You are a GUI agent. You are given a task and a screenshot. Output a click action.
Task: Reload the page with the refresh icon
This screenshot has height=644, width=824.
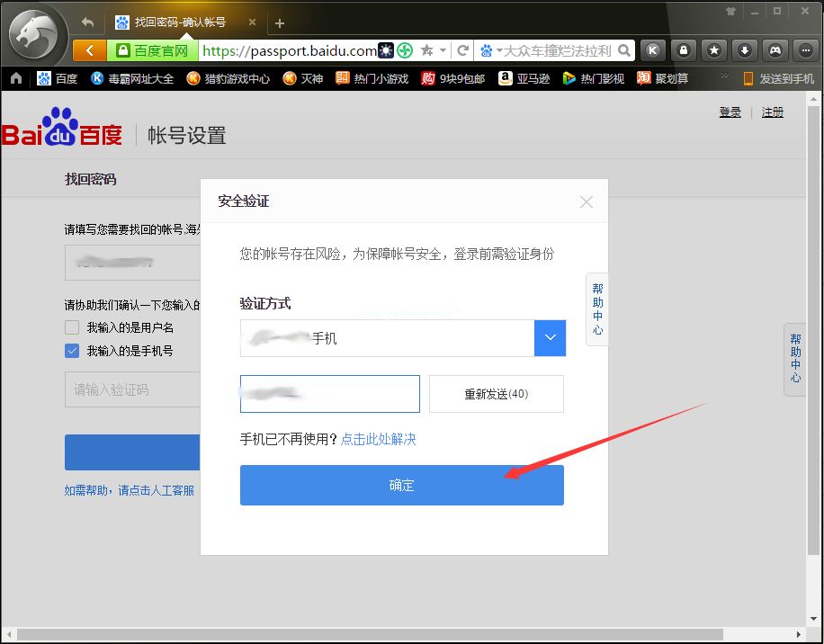click(x=461, y=50)
